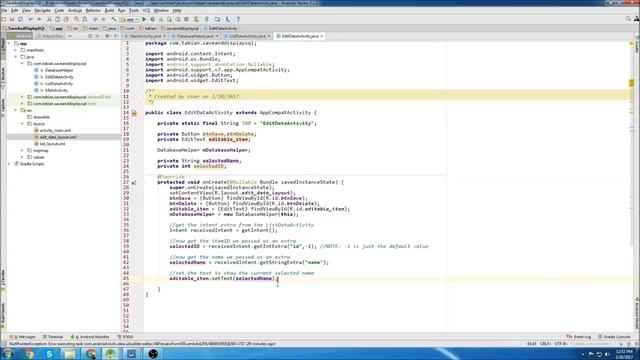640x360 pixels.
Task: Open the Android Monitor tool window
Action: (91, 337)
